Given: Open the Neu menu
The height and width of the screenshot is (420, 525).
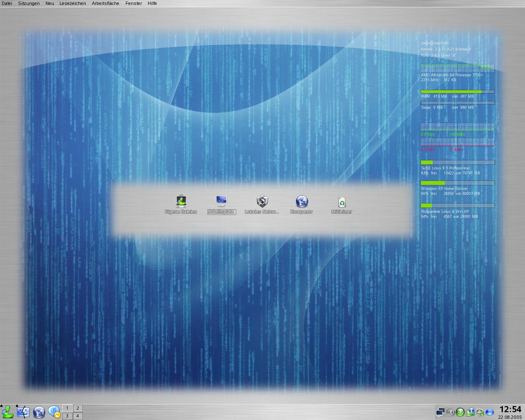Looking at the screenshot, I should [x=50, y=3].
